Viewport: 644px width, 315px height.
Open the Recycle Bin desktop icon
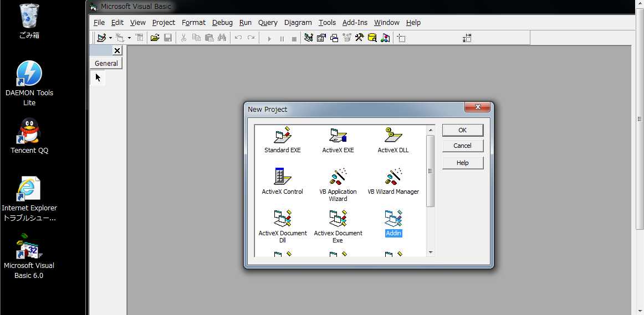click(x=29, y=22)
